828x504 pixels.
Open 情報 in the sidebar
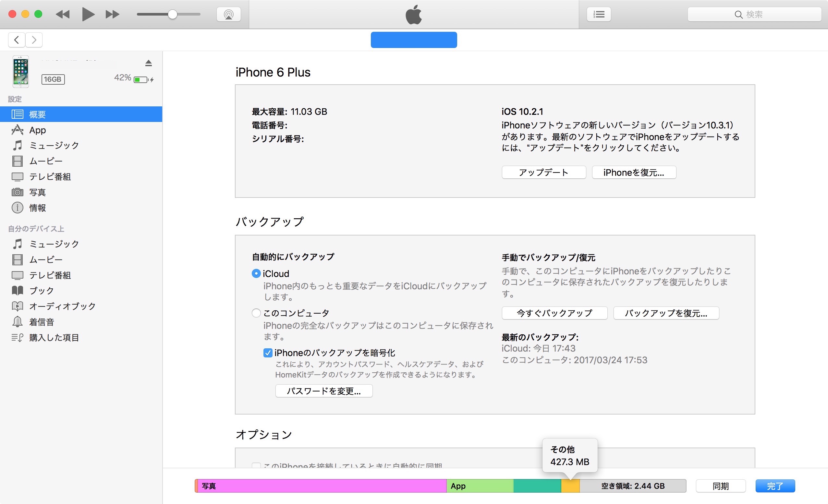(x=81, y=208)
